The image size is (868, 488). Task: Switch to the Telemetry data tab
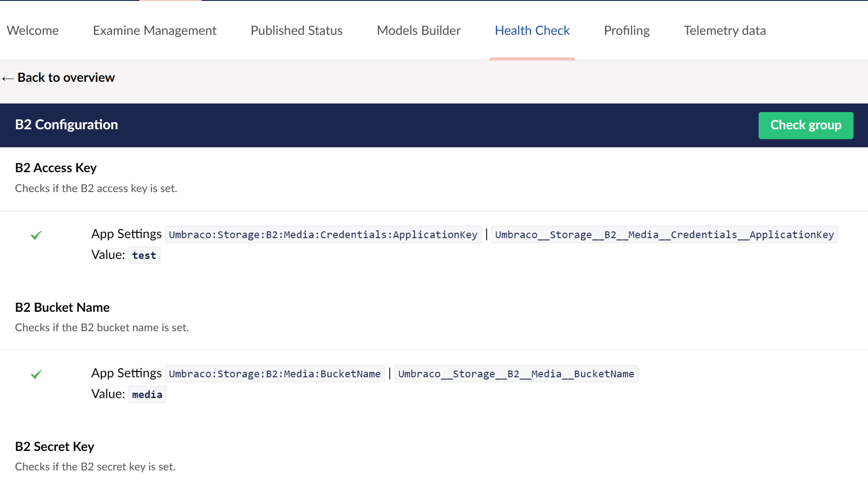coord(724,30)
